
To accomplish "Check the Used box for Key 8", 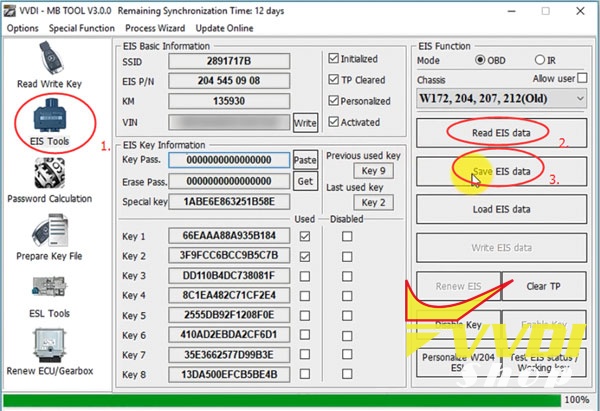I will pyautogui.click(x=305, y=374).
